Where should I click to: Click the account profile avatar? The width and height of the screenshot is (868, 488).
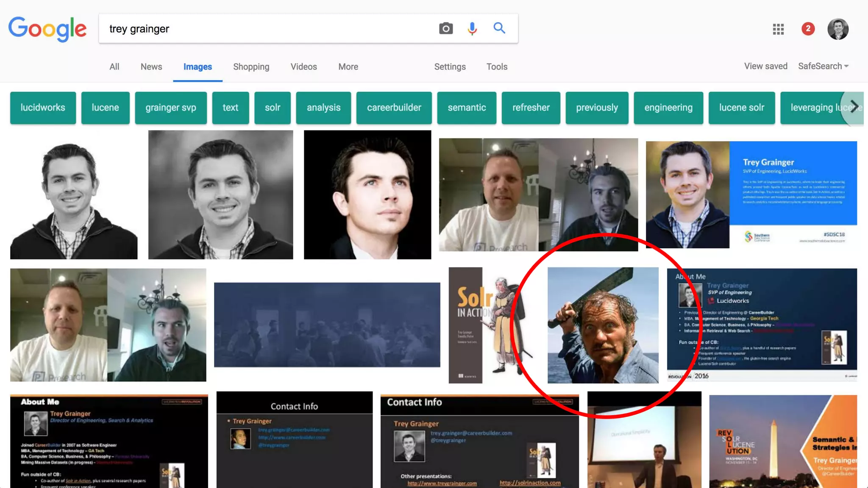pyautogui.click(x=838, y=29)
